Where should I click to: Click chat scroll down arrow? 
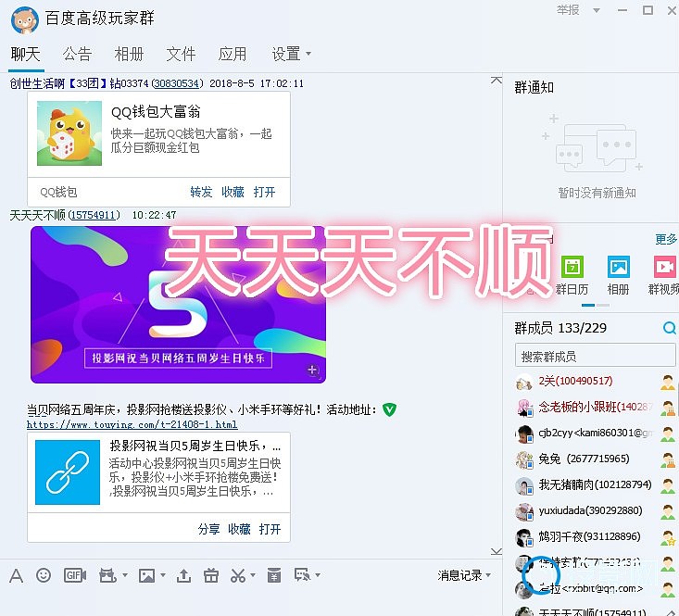(497, 551)
